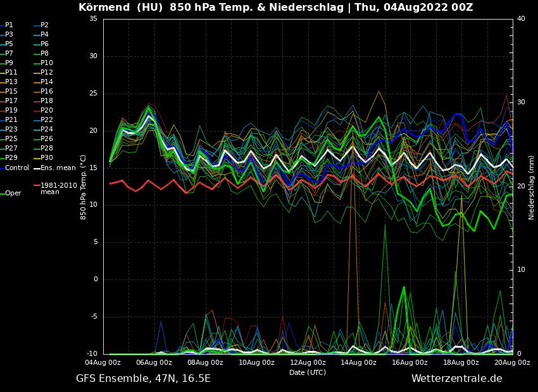The width and height of the screenshot is (538, 392).
Task: Click the chart title Körmend 850 hPa Temp.
Action: click(275, 8)
